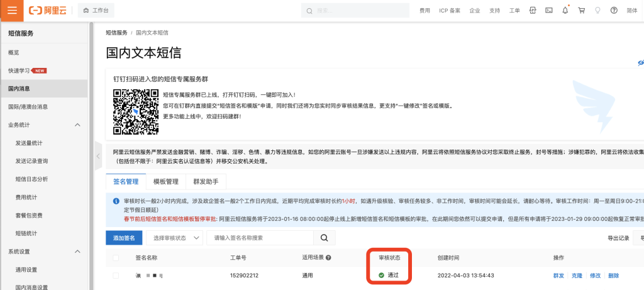Screen dimensions: 644x290
Task: Click the 修改 link for the signature
Action: [595, 276]
